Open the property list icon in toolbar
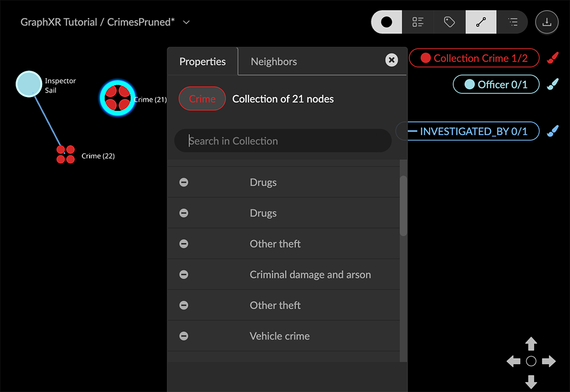 [x=418, y=22]
